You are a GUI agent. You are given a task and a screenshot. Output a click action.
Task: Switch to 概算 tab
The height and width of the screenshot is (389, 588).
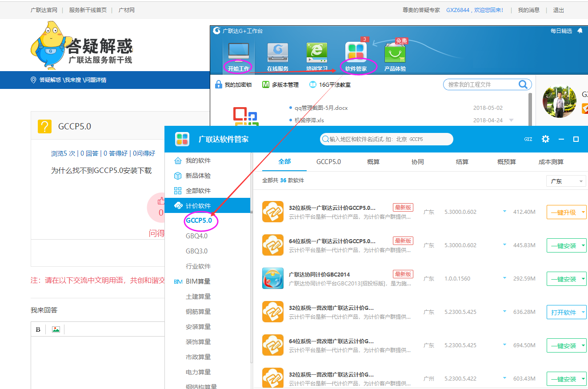pos(373,162)
